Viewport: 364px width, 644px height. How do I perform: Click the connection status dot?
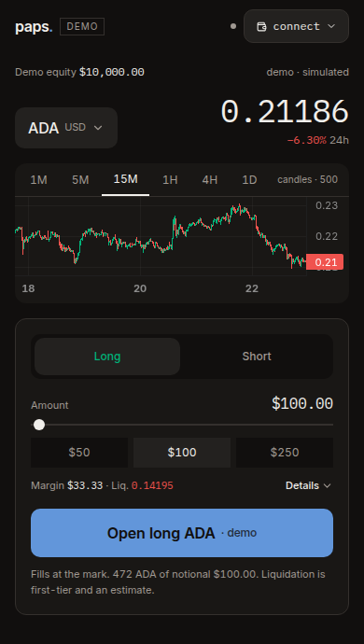233,26
